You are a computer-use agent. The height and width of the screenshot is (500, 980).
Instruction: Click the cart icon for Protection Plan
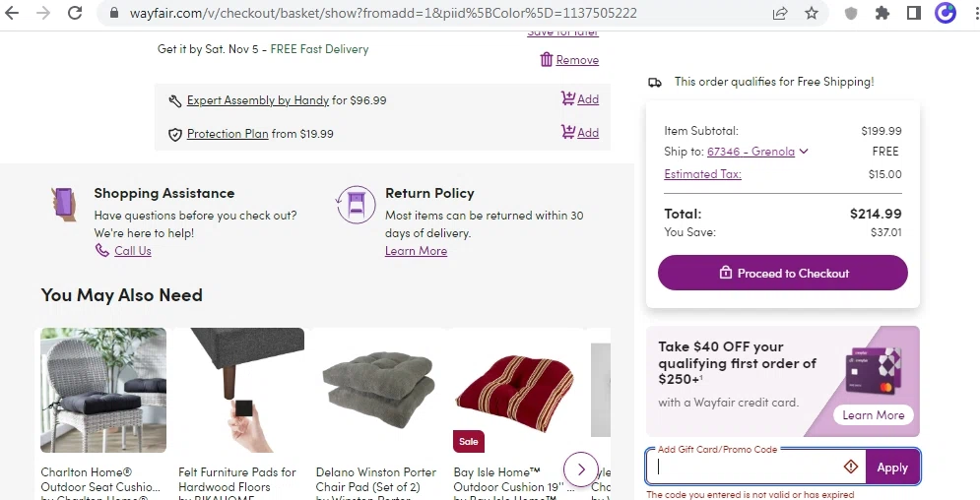tap(568, 132)
